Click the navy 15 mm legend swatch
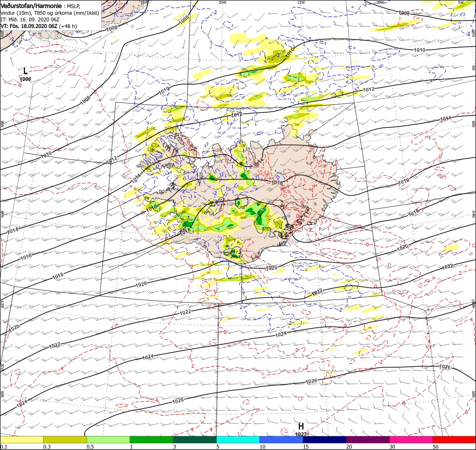476x450 pixels. (325, 440)
